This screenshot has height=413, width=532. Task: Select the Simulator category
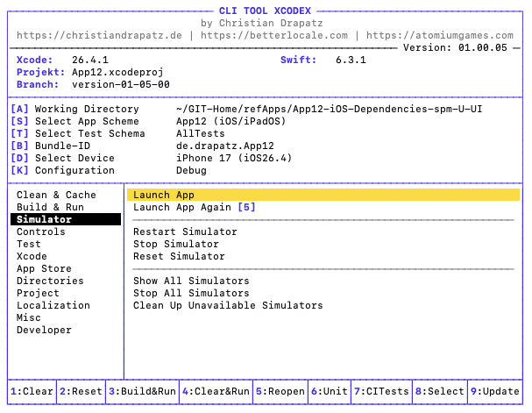[66, 219]
